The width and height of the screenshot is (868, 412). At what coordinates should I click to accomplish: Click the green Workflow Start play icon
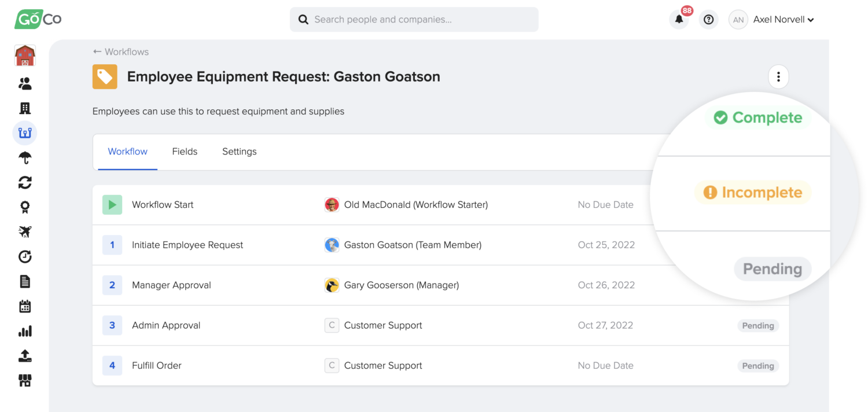pos(112,205)
